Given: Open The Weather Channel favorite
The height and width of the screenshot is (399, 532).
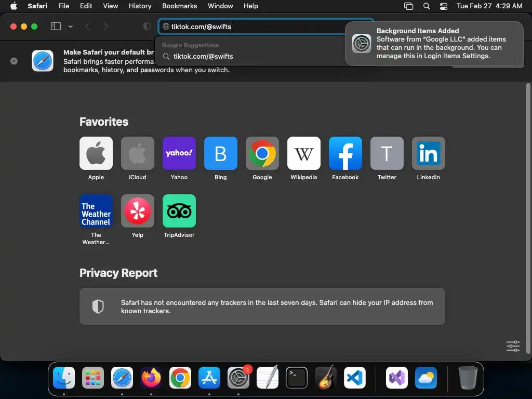Looking at the screenshot, I should (96, 211).
